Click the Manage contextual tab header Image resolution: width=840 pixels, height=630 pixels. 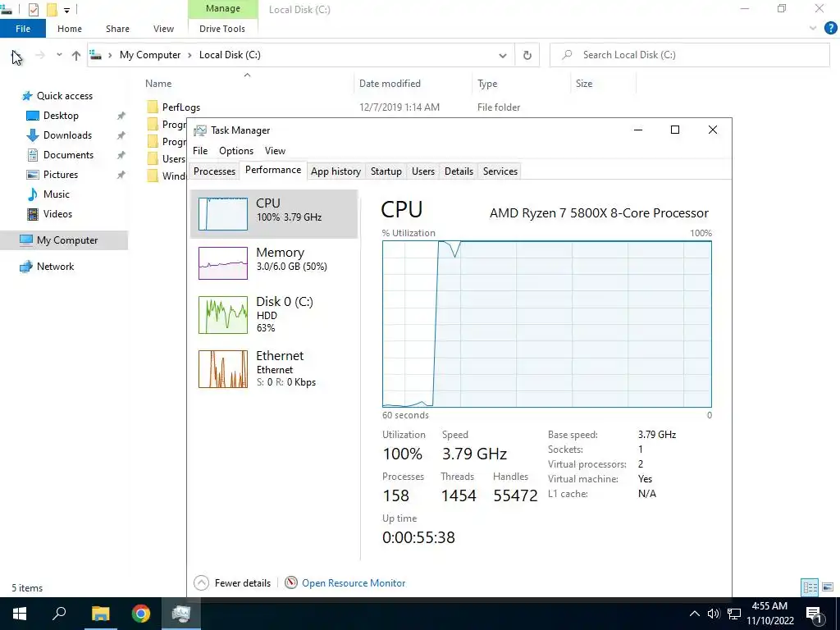223,8
